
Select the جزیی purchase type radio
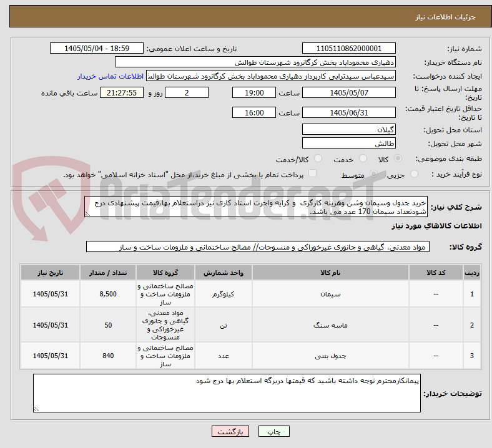coord(414,173)
